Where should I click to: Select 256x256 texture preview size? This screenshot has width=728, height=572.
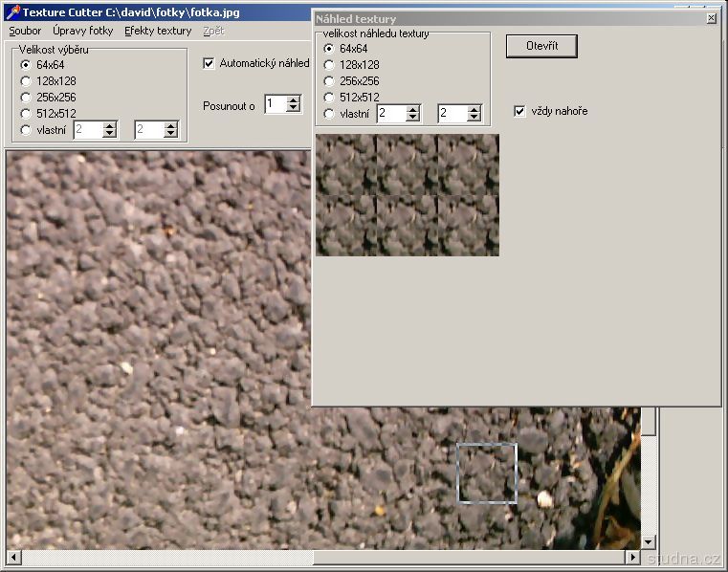click(x=329, y=81)
